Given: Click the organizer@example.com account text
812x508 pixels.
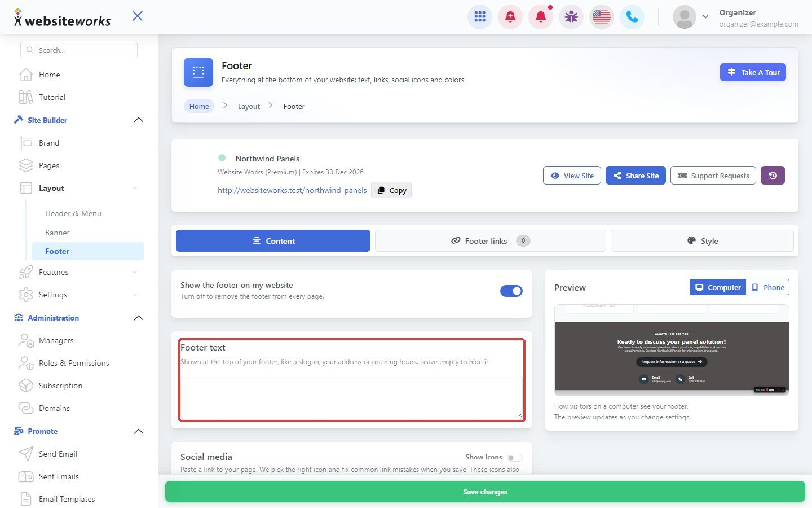Looking at the screenshot, I should tap(758, 24).
